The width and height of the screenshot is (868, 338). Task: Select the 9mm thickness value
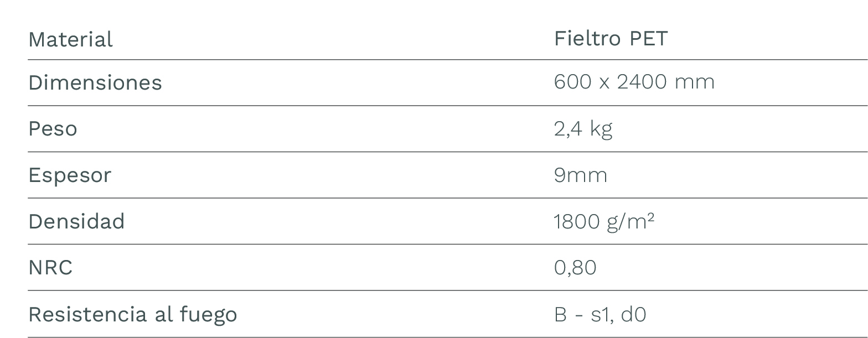[580, 175]
